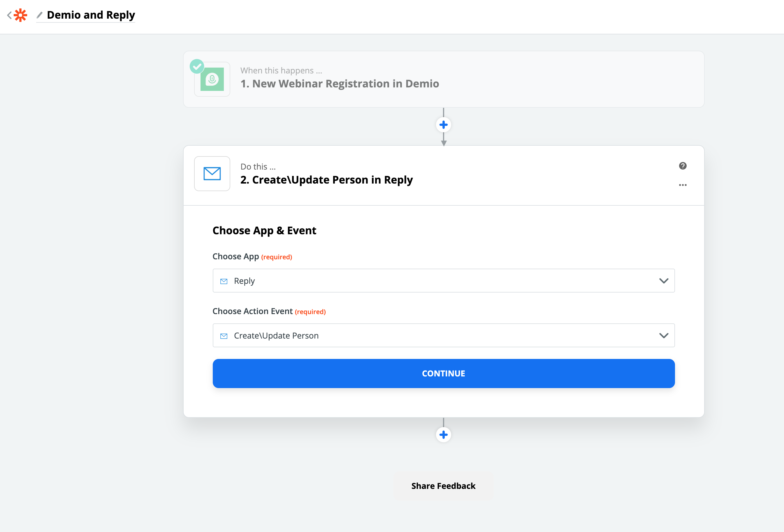This screenshot has width=784, height=532.
Task: Click the green checkmark badge on step 1
Action: click(197, 66)
